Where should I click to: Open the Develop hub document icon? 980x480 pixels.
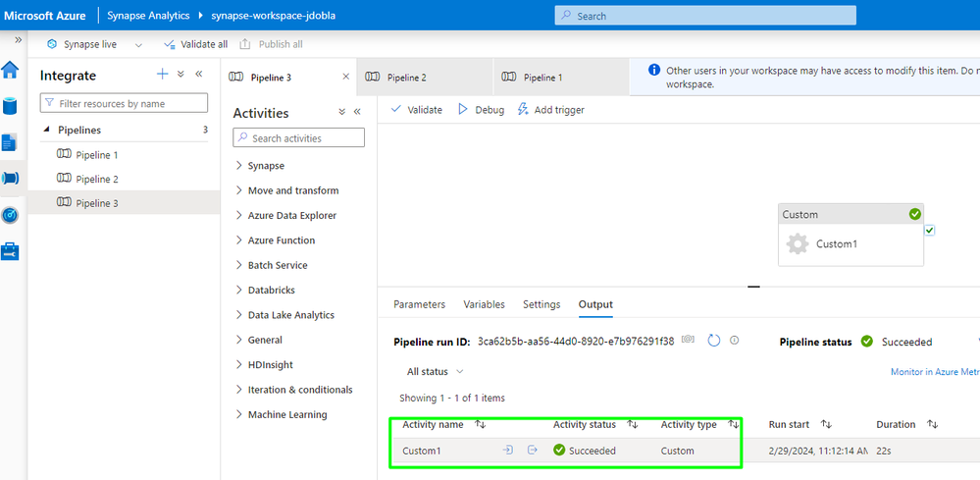point(10,142)
